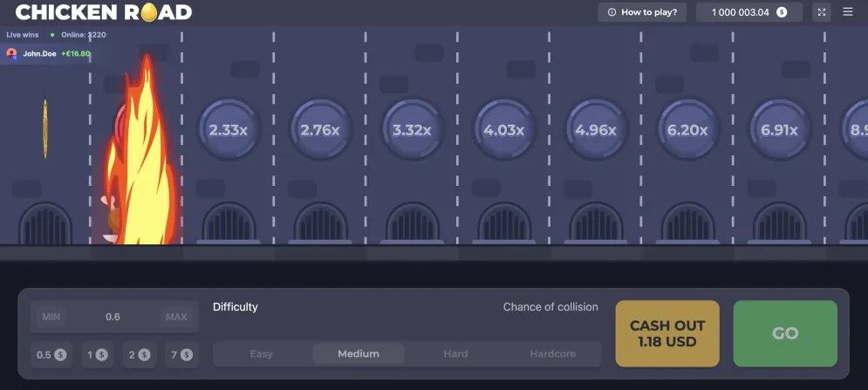Select Easy difficulty
The height and width of the screenshot is (390, 868).
click(262, 353)
